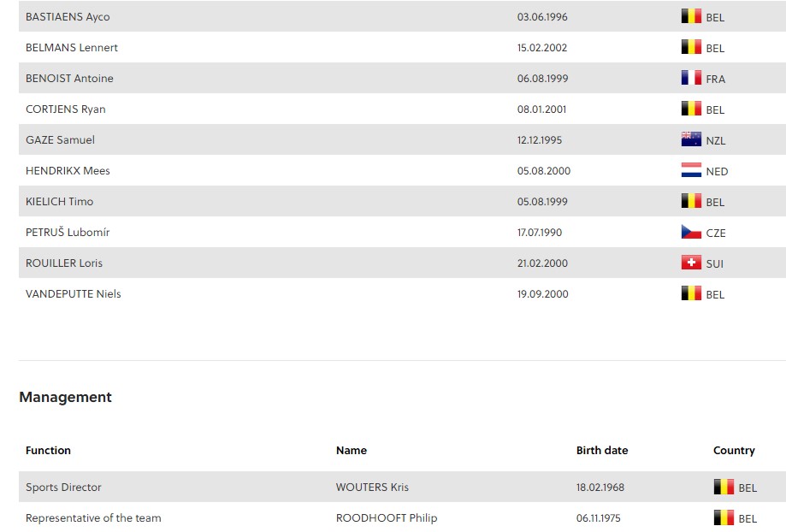
Task: Click the Belgian flag in the WOUTERS Kris row
Action: pos(724,487)
